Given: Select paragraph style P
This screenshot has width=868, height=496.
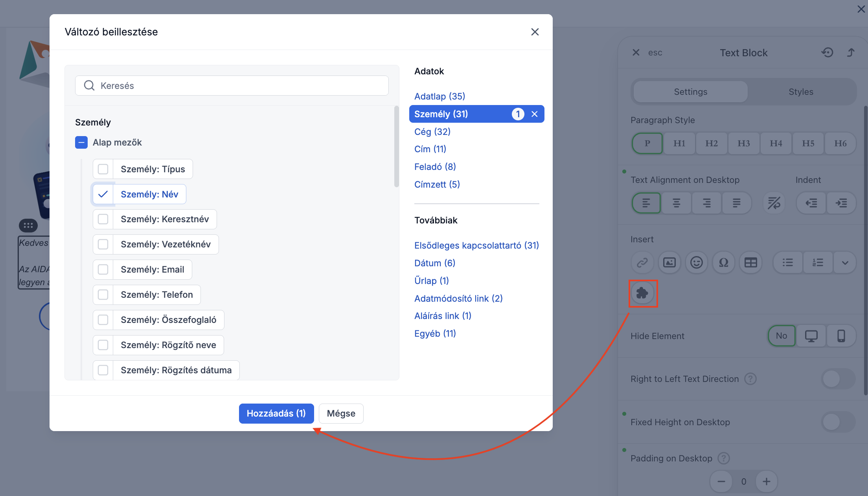Looking at the screenshot, I should point(647,143).
